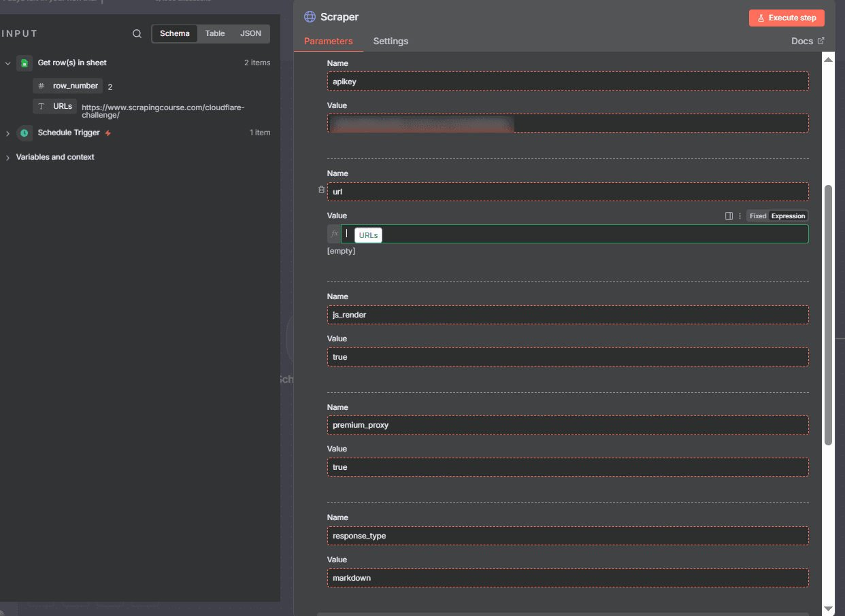Expand the Schedule Trigger node
This screenshot has height=616, width=845.
tap(8, 133)
